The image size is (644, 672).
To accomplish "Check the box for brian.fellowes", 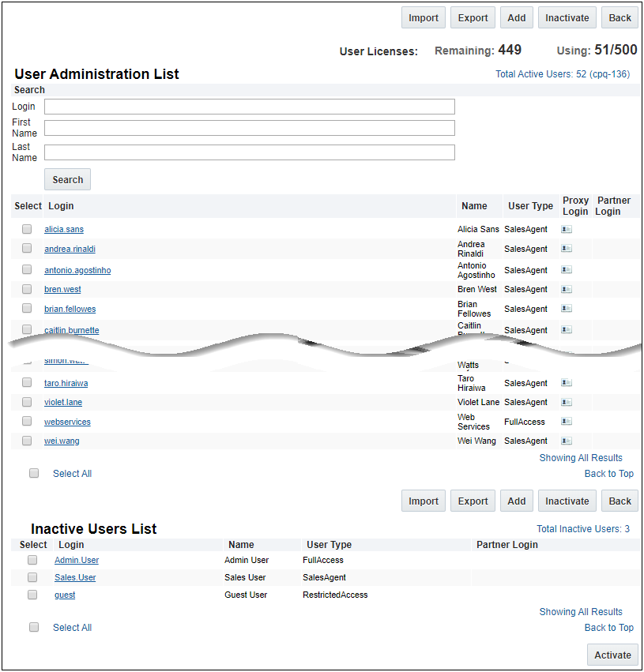I will [x=27, y=308].
